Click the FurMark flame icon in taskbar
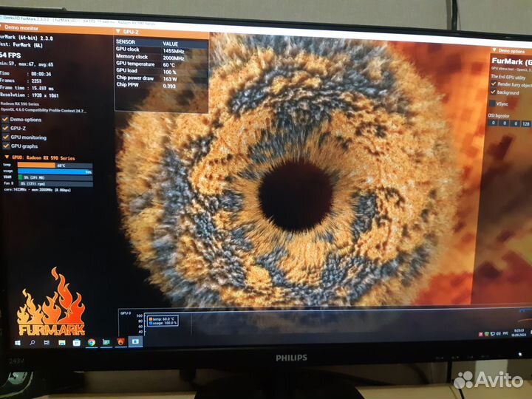Image resolution: width=532 pixels, height=399 pixels. point(120,342)
